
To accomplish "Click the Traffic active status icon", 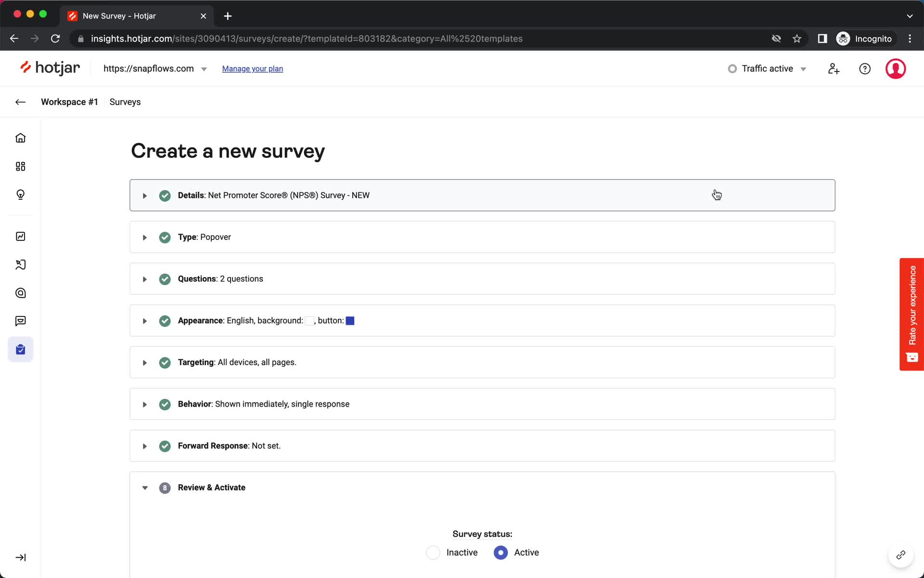I will coord(732,68).
